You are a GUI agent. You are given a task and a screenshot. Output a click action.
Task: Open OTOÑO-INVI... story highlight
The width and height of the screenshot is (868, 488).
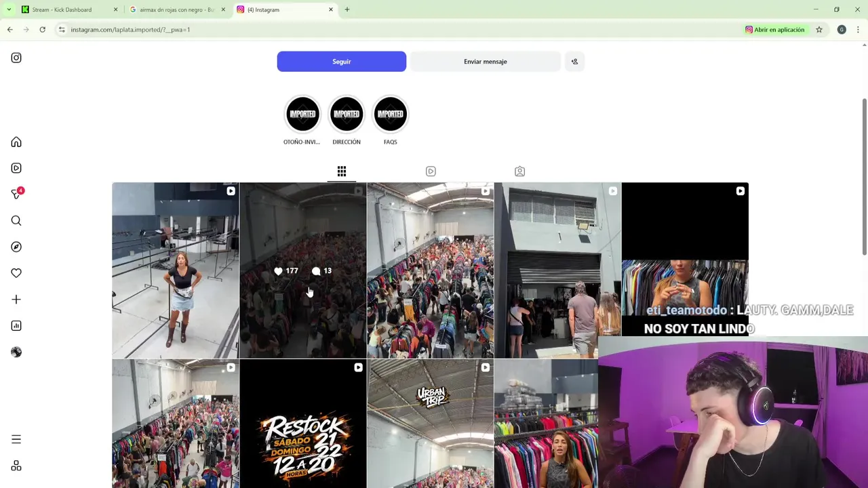[302, 121]
